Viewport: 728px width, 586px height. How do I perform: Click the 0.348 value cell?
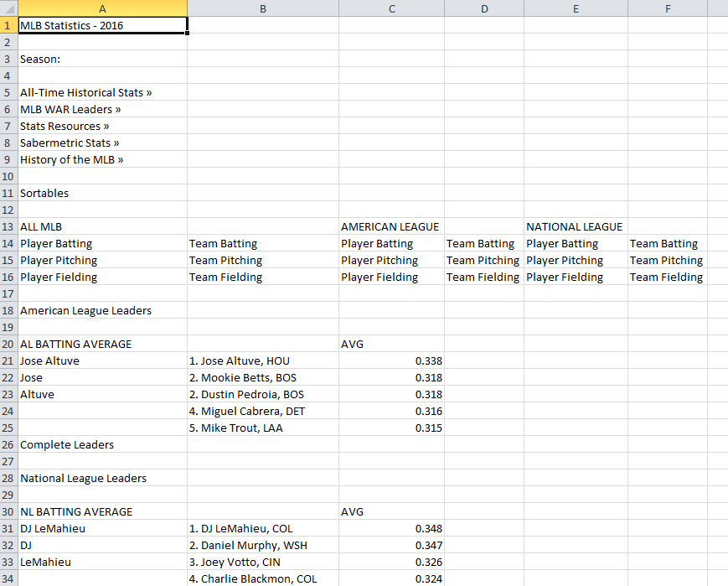click(x=391, y=528)
